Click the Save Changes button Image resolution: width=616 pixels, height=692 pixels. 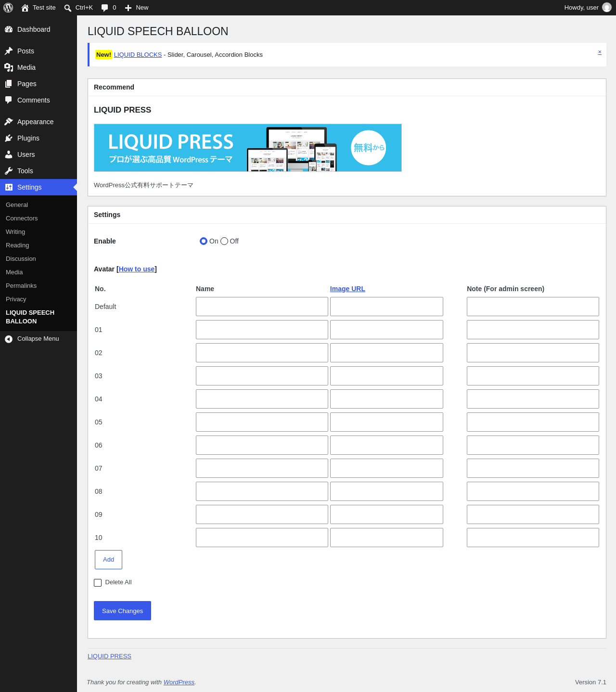(x=122, y=611)
